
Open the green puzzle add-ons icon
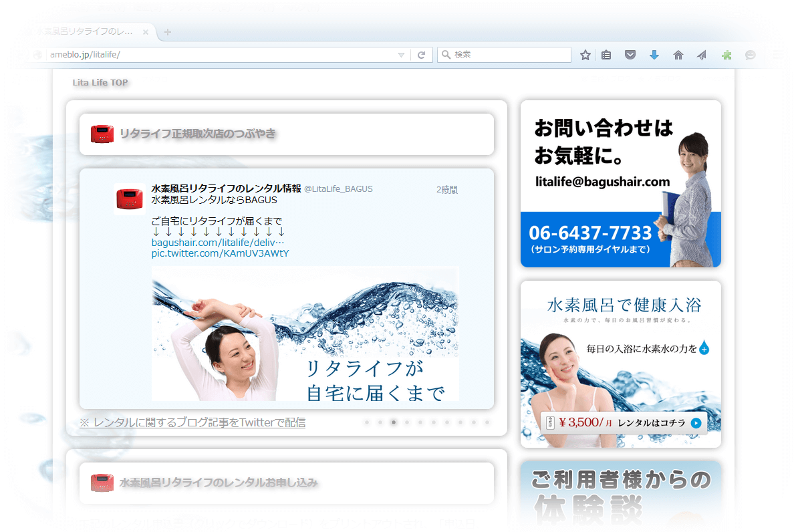(726, 55)
